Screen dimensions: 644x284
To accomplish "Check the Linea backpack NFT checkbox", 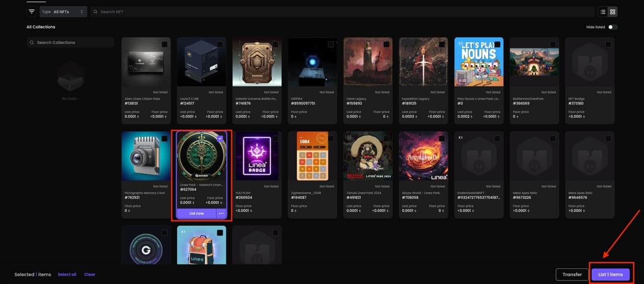I will click(220, 233).
